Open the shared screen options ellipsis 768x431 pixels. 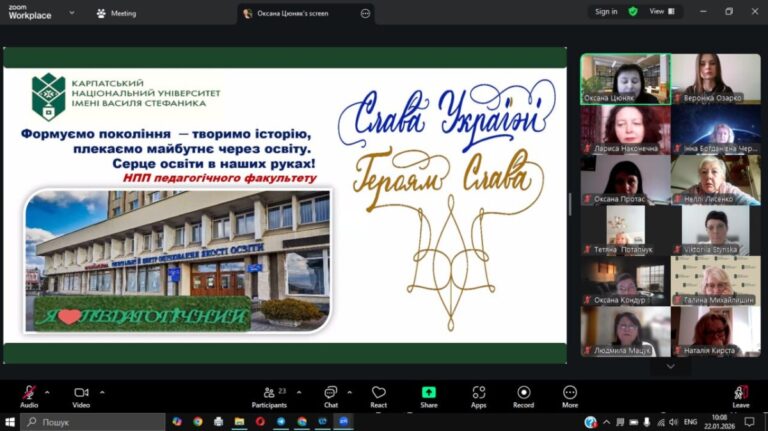[365, 13]
